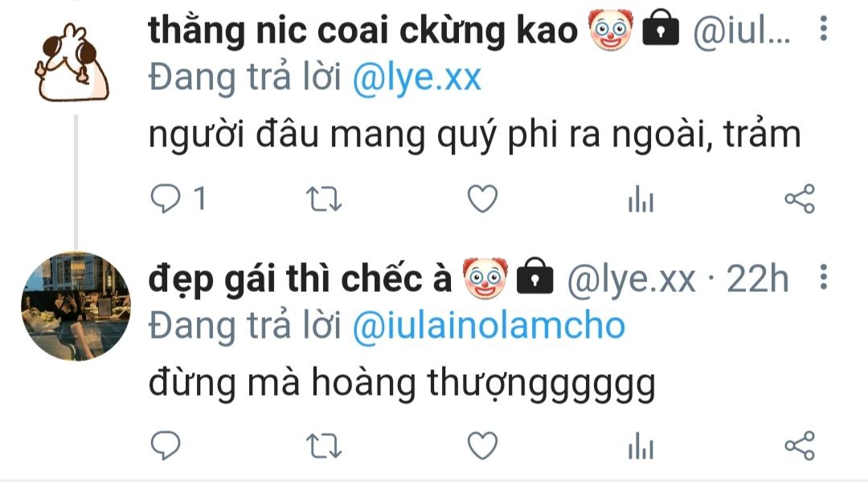The height and width of the screenshot is (485, 868).
Task: View analytics of the first tweet
Action: [641, 199]
